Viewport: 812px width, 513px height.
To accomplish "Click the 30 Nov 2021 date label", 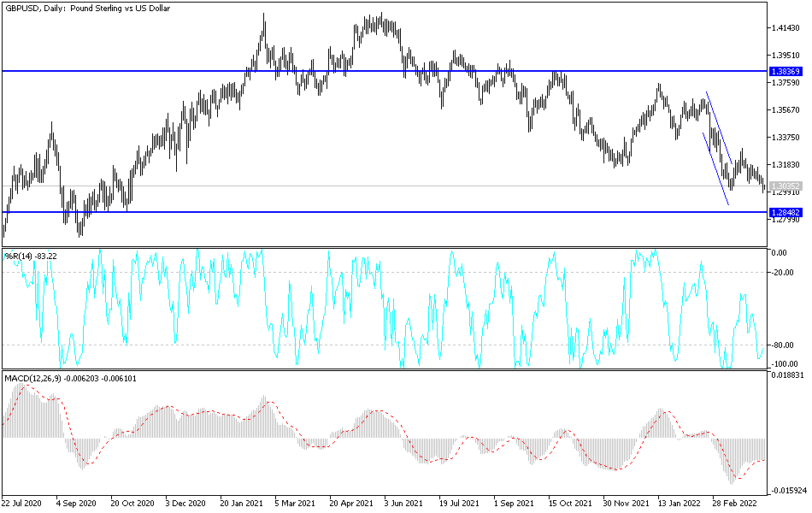I will pos(626,503).
